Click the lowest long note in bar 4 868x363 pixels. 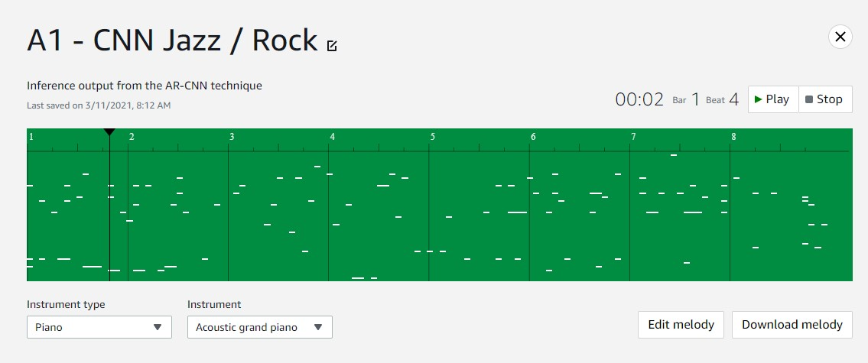coord(358,277)
